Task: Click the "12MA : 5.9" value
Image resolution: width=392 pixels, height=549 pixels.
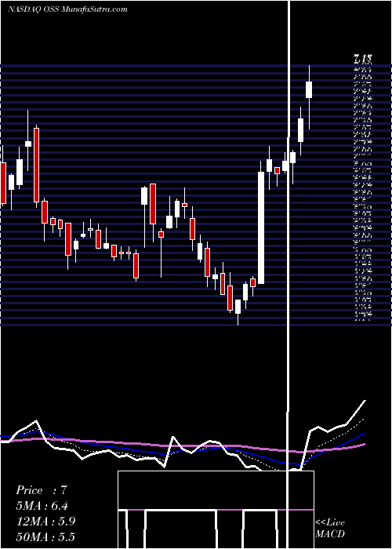Action: (45, 522)
